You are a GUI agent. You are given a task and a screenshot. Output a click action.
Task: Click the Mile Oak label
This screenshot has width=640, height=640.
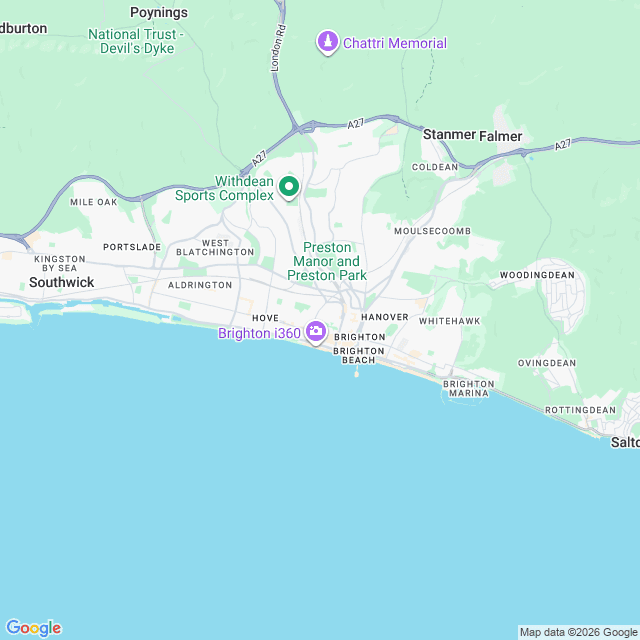93,202
